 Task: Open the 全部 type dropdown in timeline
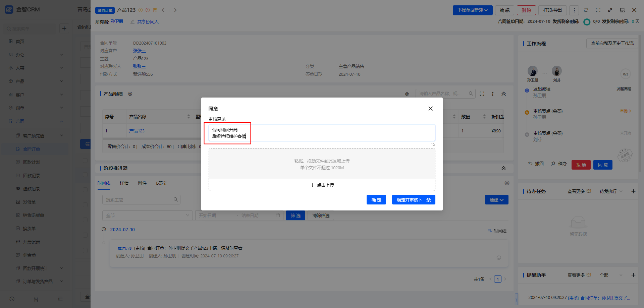(148, 215)
